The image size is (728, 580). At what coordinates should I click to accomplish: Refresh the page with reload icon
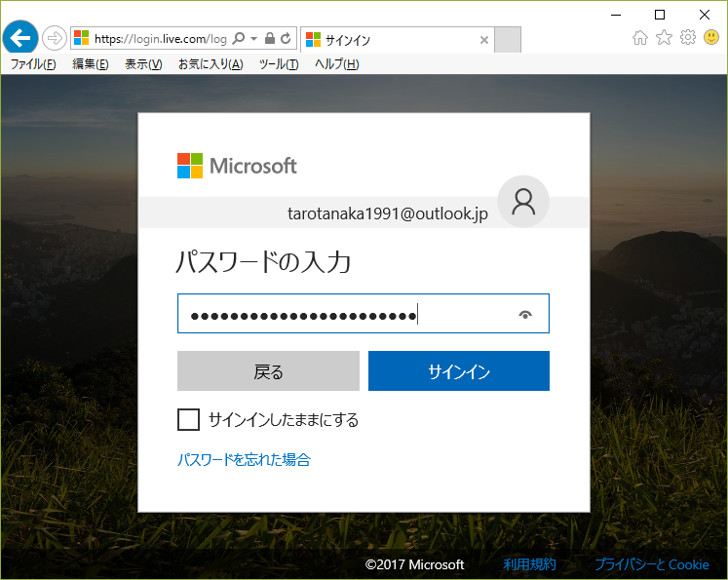(286, 38)
